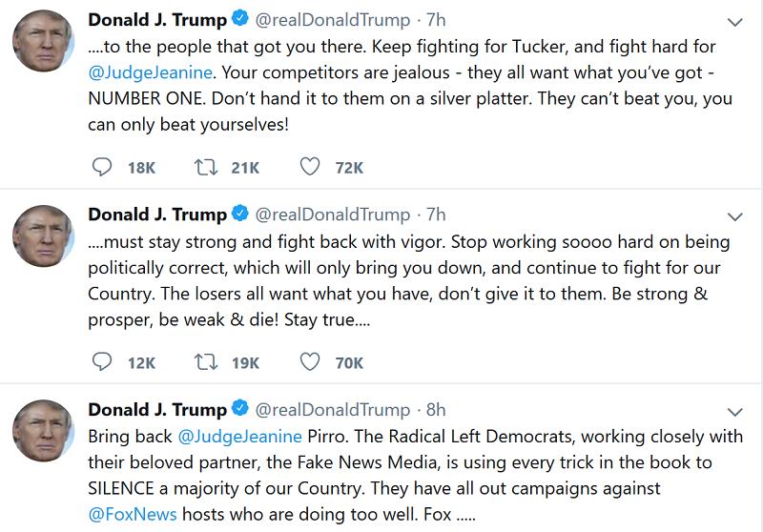Viewport: 763px width, 532px height.
Task: Click the @realDonaldTrump handle on the second tweet
Action: tap(330, 215)
